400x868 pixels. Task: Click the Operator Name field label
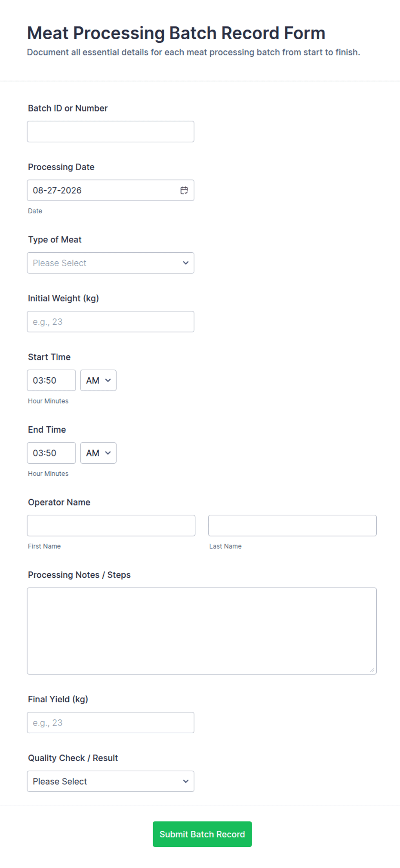(x=59, y=502)
